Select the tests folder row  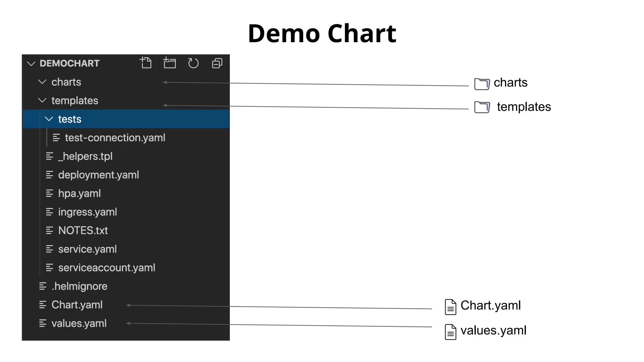click(126, 119)
